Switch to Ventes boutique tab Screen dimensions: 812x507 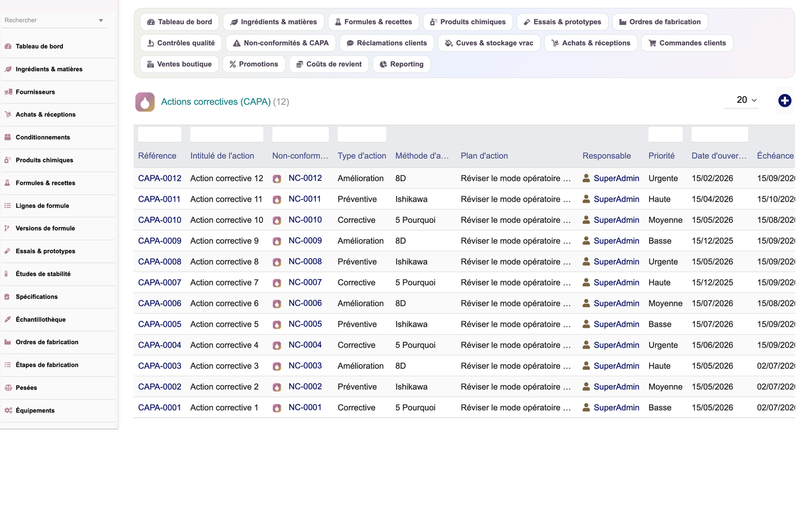[x=179, y=65]
